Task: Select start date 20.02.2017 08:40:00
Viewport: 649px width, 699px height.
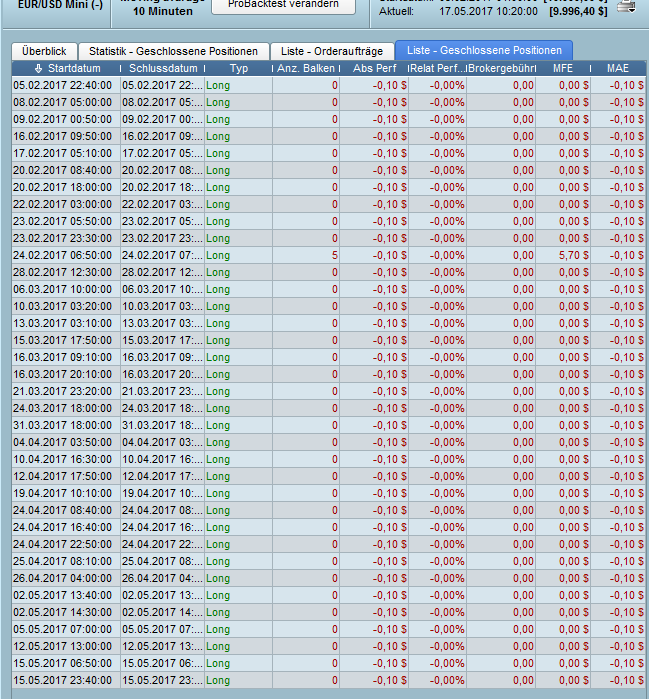Action: [x=62, y=170]
